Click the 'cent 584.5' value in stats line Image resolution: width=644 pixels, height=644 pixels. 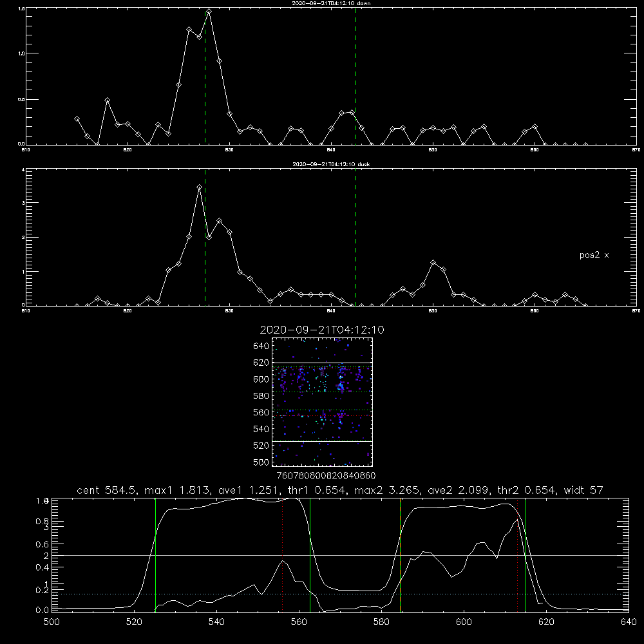point(107,490)
